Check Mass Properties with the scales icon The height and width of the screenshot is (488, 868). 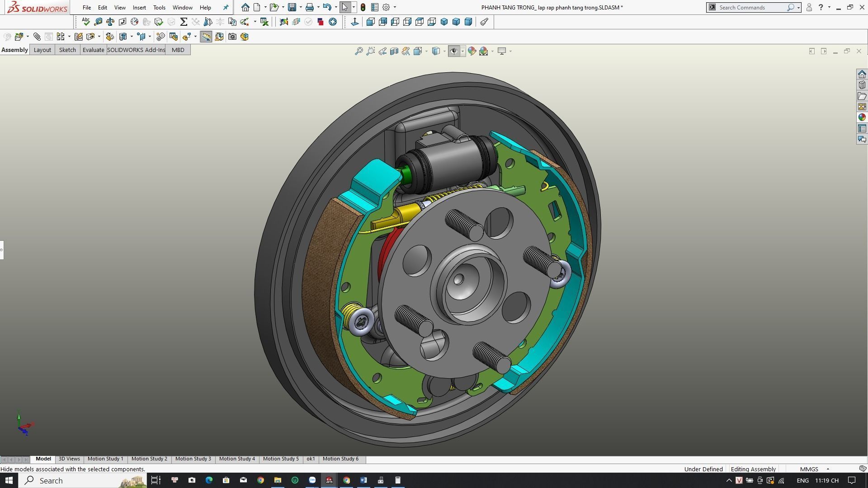pos(110,22)
